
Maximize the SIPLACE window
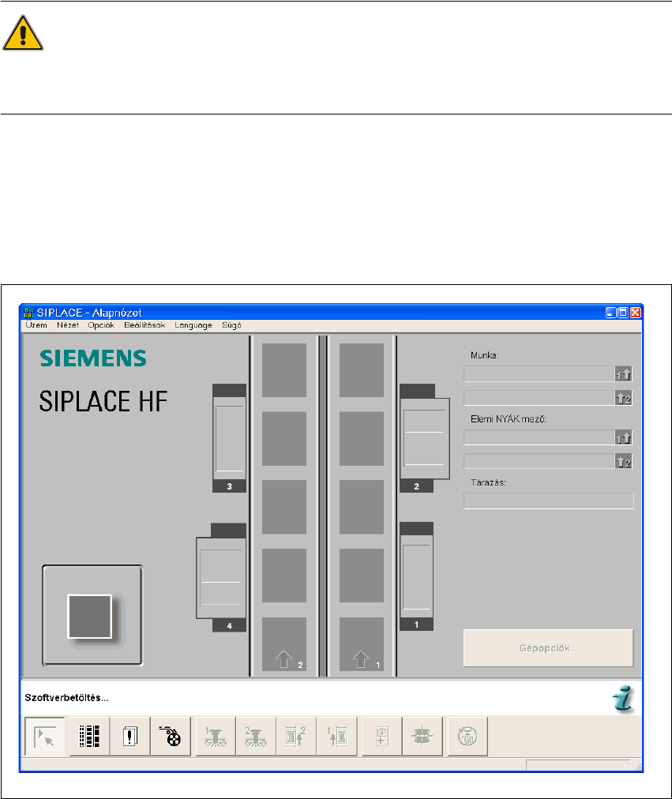pyautogui.click(x=623, y=313)
